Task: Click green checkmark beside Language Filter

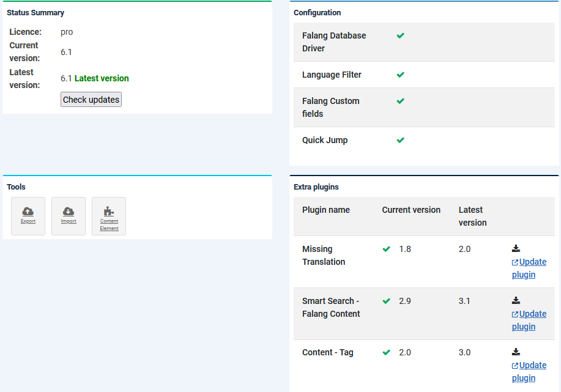Action: tap(401, 75)
